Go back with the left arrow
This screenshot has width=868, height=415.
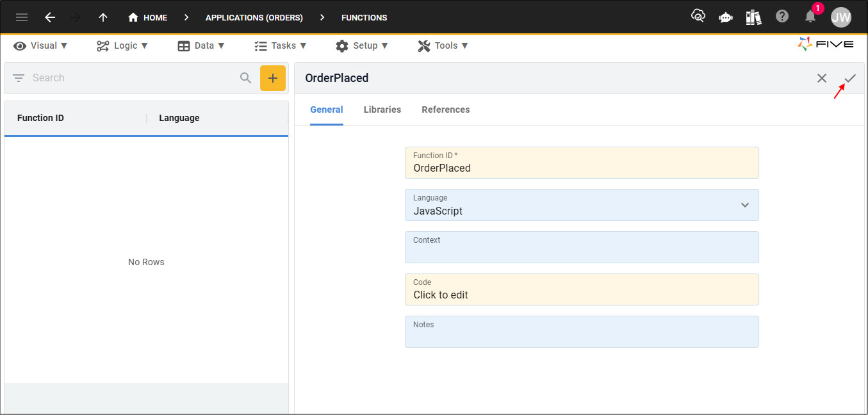click(50, 17)
